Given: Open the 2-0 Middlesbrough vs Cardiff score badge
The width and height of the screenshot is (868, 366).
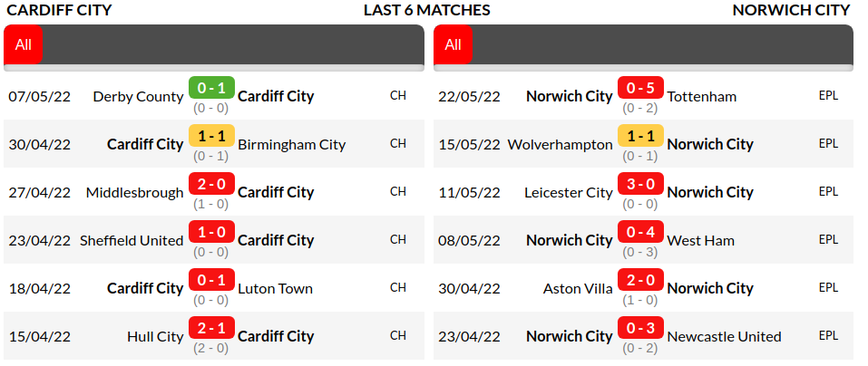Looking at the screenshot, I should coord(211,185).
